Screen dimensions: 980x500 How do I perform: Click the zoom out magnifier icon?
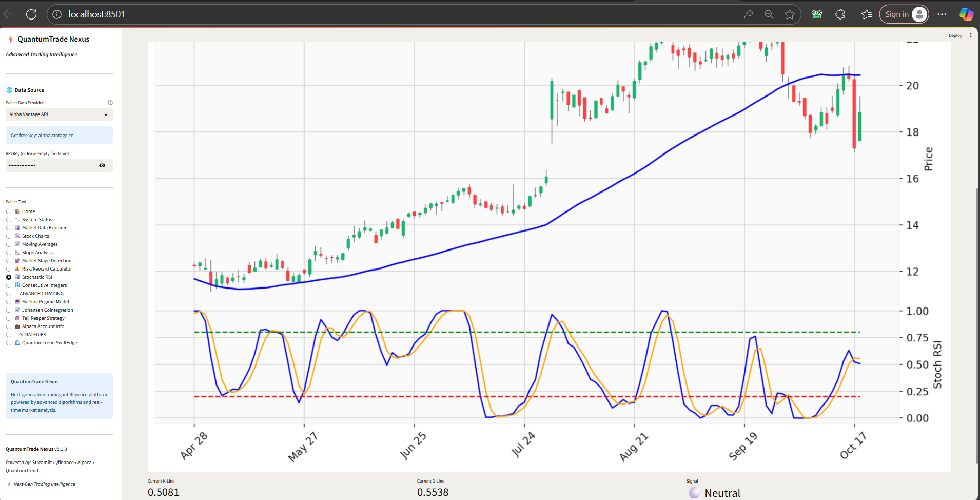tap(769, 14)
